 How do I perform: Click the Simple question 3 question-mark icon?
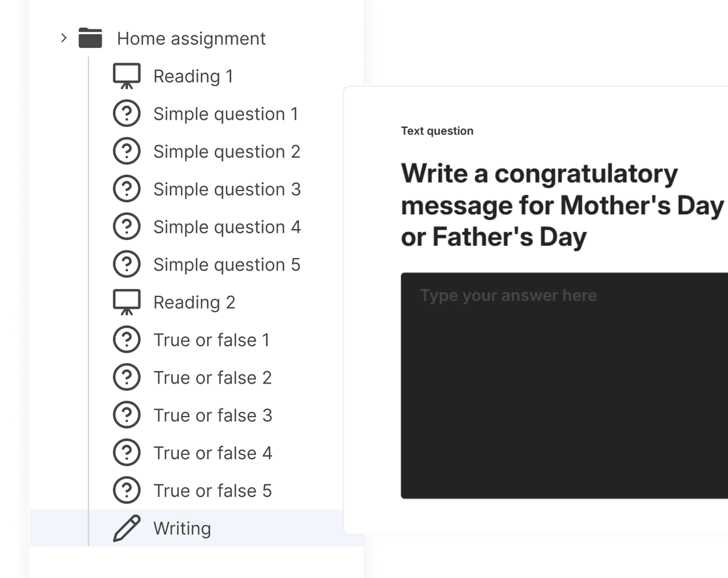pyautogui.click(x=127, y=189)
